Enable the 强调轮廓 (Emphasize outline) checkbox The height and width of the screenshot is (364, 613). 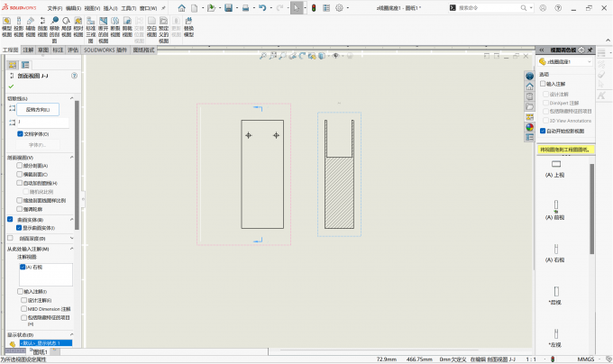pyautogui.click(x=19, y=209)
